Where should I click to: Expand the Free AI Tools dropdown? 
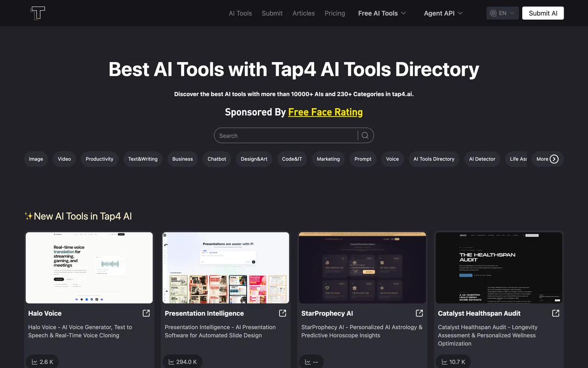(382, 13)
